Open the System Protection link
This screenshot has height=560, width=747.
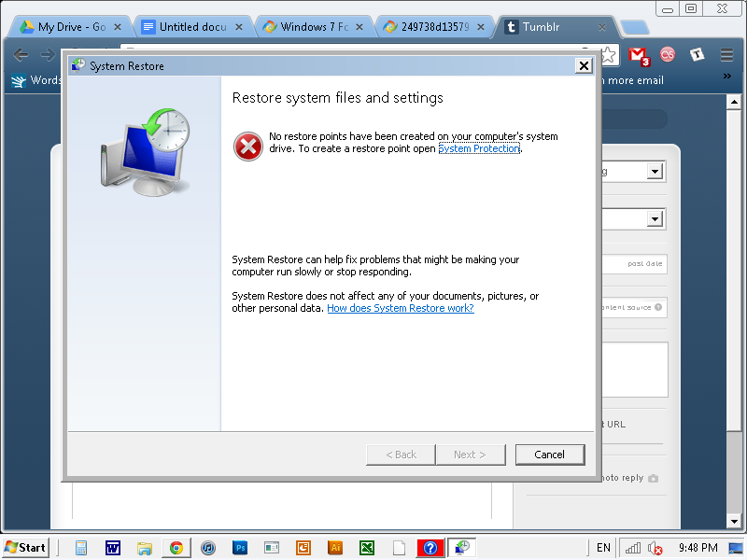[x=479, y=148]
